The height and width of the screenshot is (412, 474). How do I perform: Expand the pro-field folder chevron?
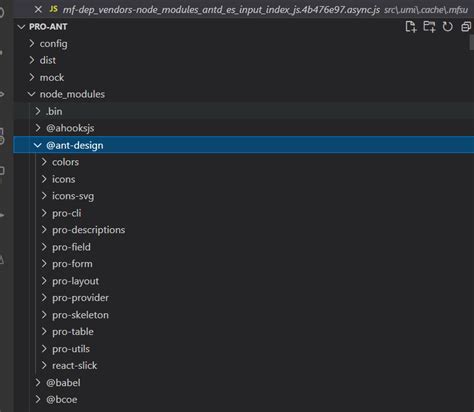(x=44, y=247)
